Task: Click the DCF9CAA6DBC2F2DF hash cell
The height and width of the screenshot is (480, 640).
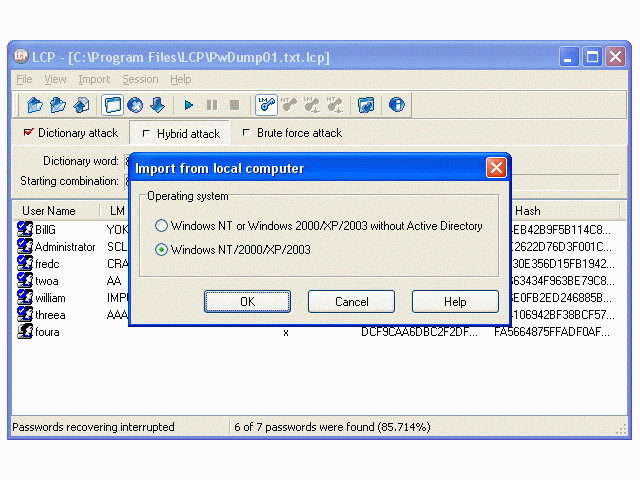Action: click(419, 332)
